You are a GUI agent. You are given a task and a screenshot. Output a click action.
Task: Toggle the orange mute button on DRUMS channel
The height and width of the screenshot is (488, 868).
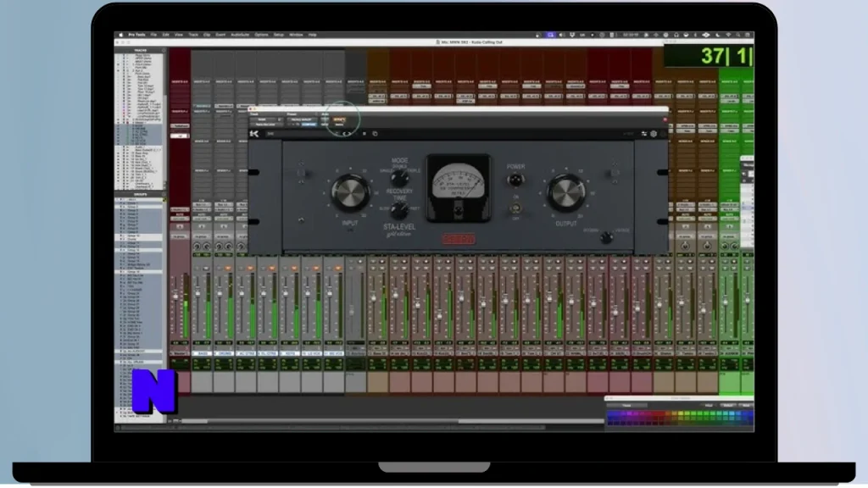click(x=228, y=269)
